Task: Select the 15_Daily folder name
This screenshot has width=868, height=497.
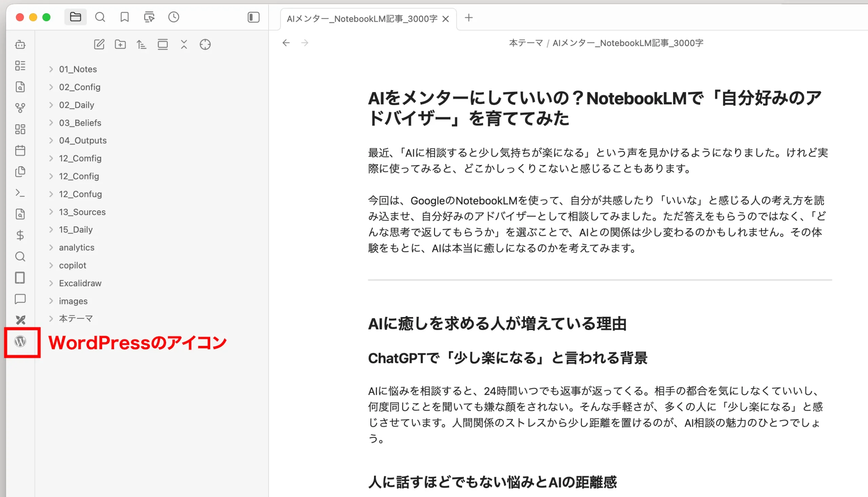Action: 76,230
